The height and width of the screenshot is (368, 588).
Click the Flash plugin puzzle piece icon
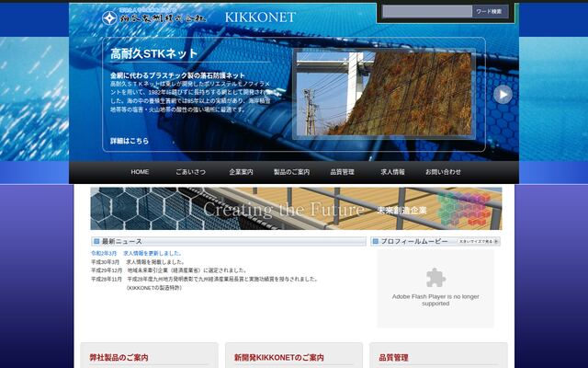[435, 278]
